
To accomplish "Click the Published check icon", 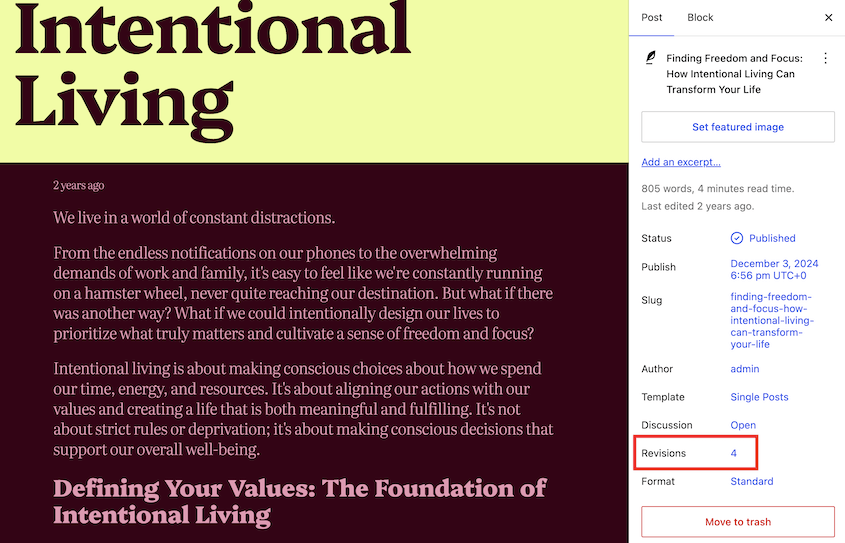I will pos(737,238).
